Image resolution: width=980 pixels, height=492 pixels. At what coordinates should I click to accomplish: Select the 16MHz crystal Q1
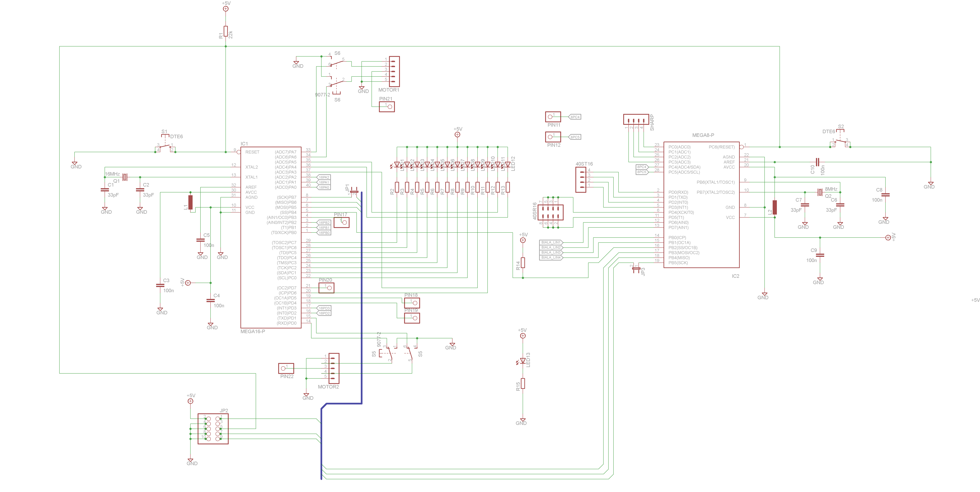coord(124,177)
